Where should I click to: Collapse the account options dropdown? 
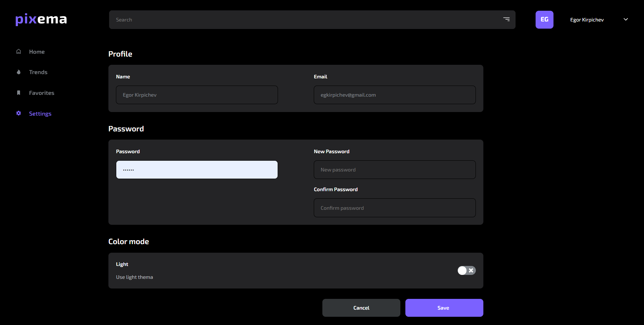click(625, 19)
